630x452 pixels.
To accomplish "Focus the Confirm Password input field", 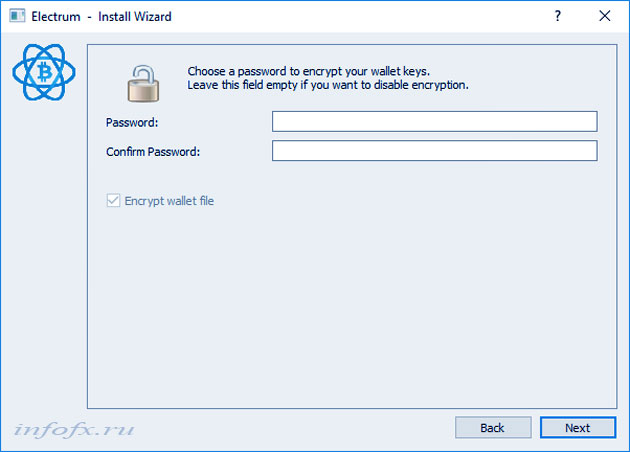I will pyautogui.click(x=434, y=151).
